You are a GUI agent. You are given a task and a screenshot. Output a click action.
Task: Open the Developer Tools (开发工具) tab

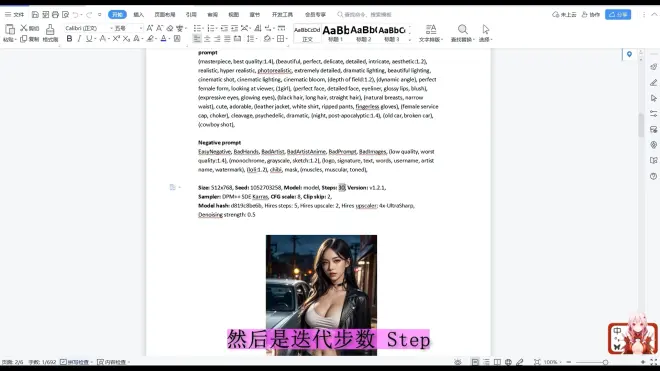[x=282, y=15]
